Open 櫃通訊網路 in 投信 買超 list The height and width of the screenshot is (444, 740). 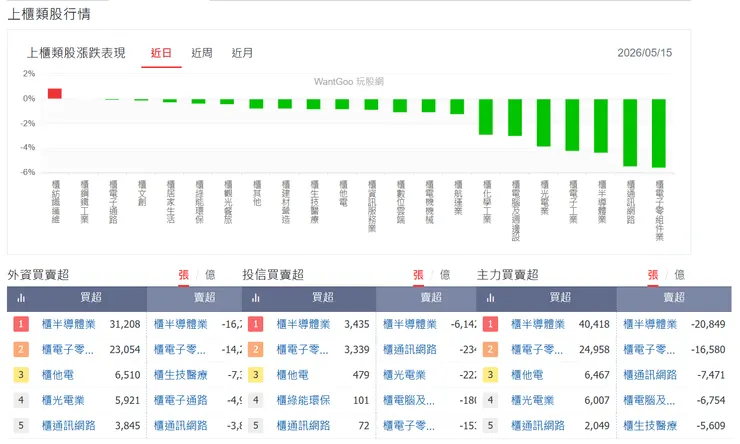coord(303,426)
